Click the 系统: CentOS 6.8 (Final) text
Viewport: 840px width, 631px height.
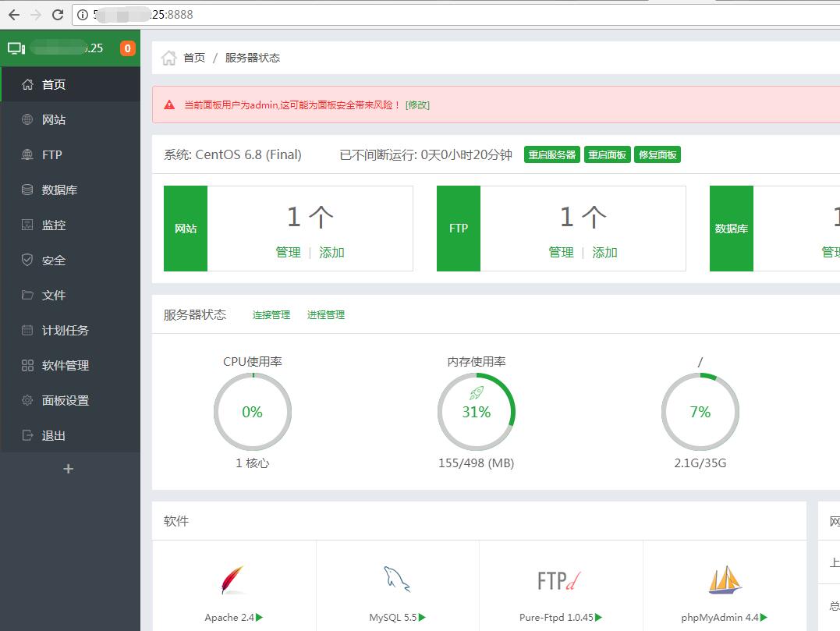click(232, 154)
